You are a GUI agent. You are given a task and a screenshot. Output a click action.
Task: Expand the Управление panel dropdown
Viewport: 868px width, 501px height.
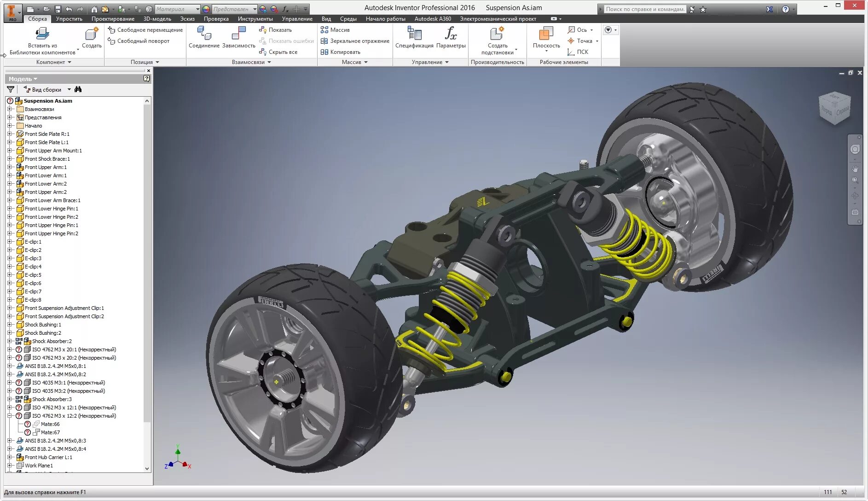pos(430,62)
